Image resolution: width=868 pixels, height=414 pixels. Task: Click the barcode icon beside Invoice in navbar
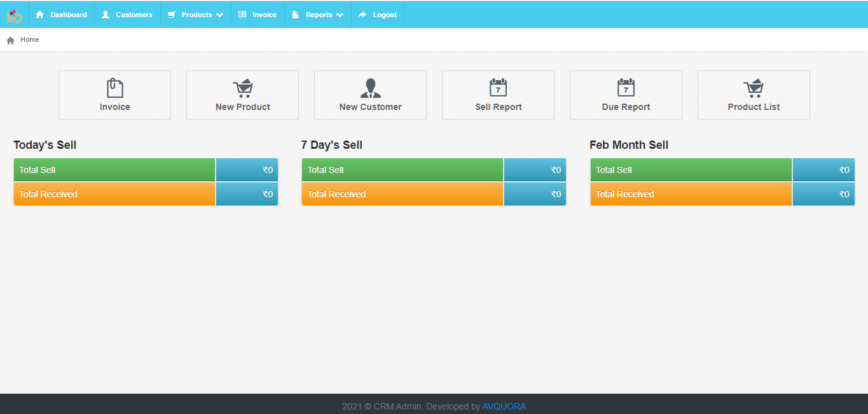click(x=242, y=15)
